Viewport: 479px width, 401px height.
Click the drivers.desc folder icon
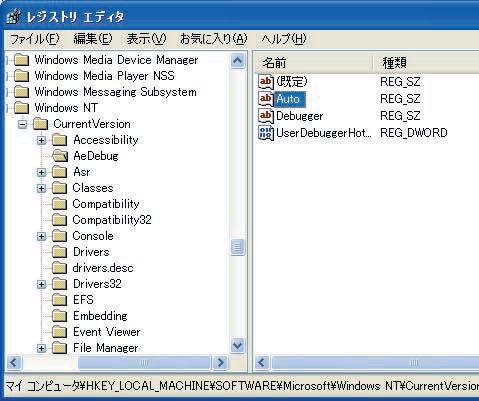[x=60, y=268]
